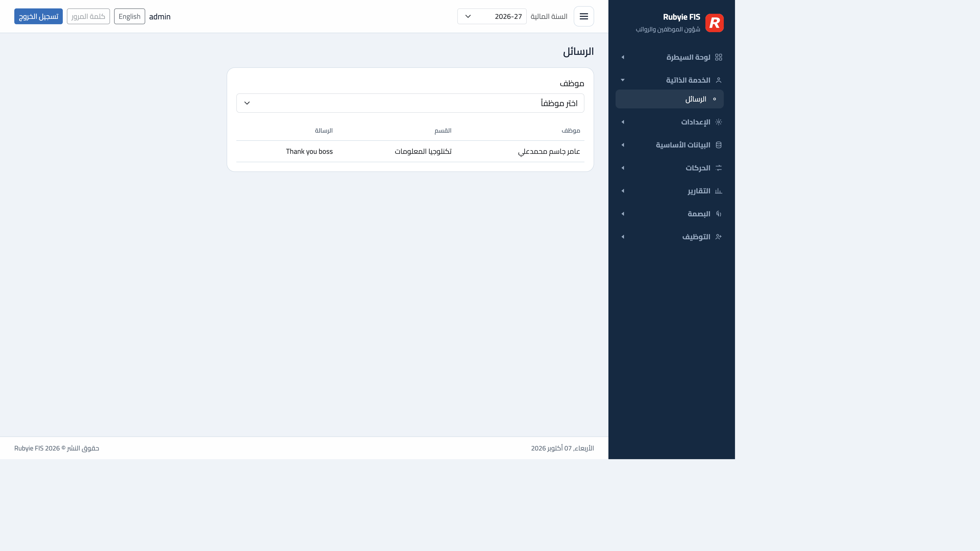Click the dashboard grid icon لوحة السيطرة

pyautogui.click(x=718, y=57)
